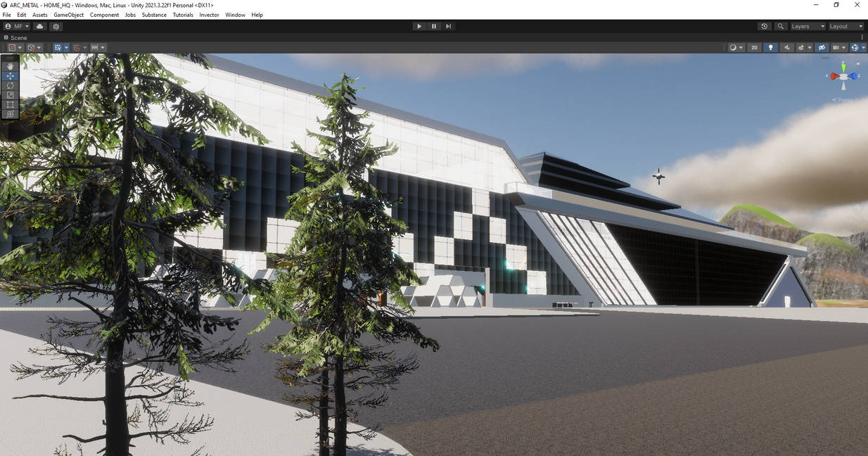Switch to the Hand view tool
This screenshot has height=456, width=868.
pyautogui.click(x=10, y=65)
